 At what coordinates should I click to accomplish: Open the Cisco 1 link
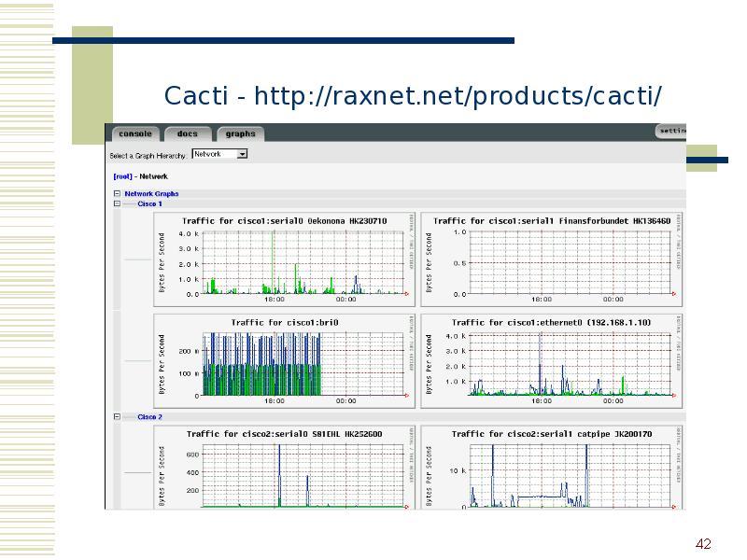click(149, 203)
